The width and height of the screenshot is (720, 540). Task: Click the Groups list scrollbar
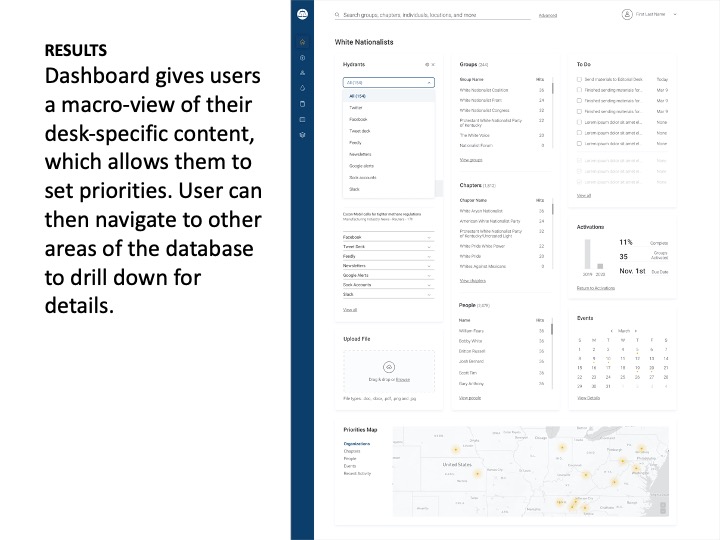tap(552, 89)
